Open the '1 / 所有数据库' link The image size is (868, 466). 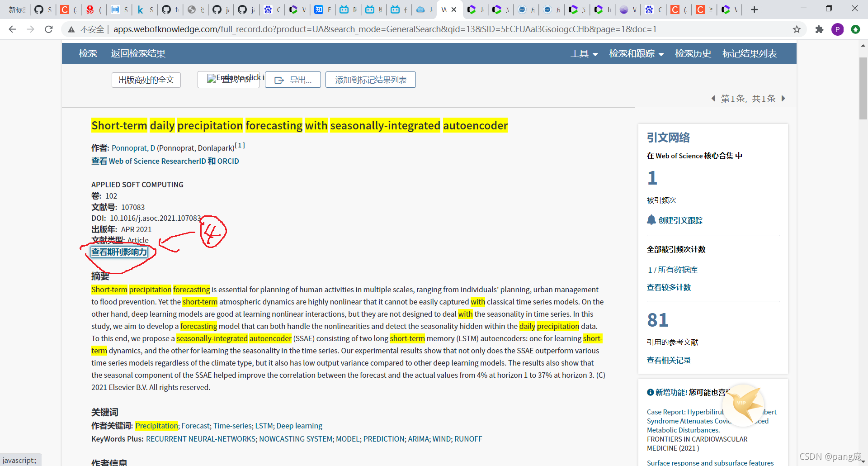pyautogui.click(x=673, y=270)
